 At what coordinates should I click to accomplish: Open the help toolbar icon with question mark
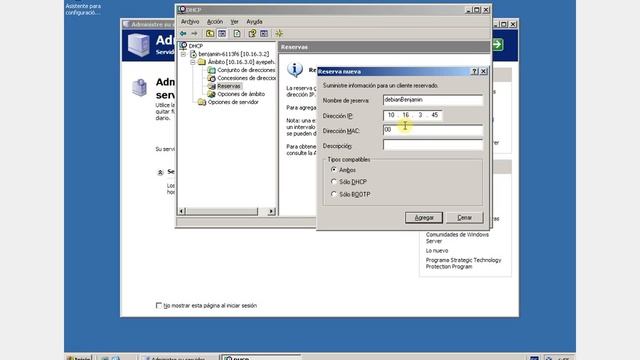pos(252,33)
